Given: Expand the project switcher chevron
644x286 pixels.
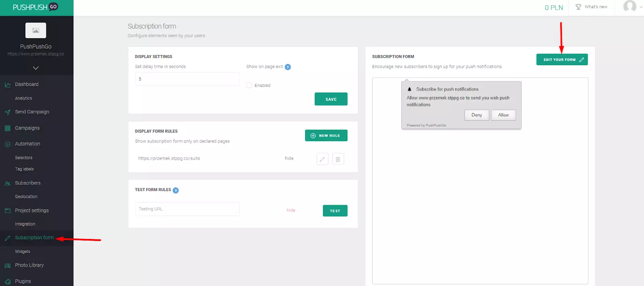Looking at the screenshot, I should [x=36, y=68].
